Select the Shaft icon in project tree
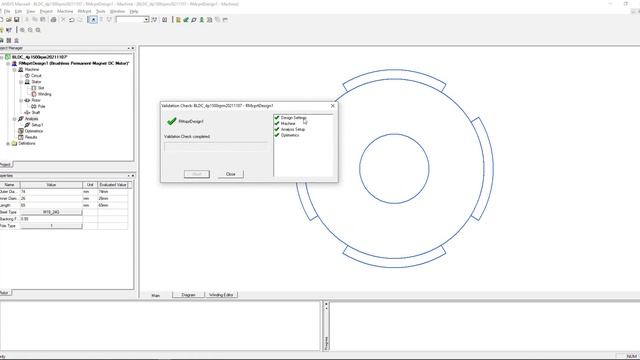The image size is (640, 360). tap(27, 112)
